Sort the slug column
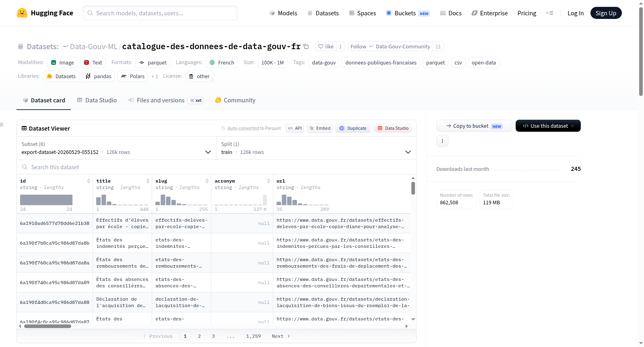The height and width of the screenshot is (347, 644). coord(207,181)
